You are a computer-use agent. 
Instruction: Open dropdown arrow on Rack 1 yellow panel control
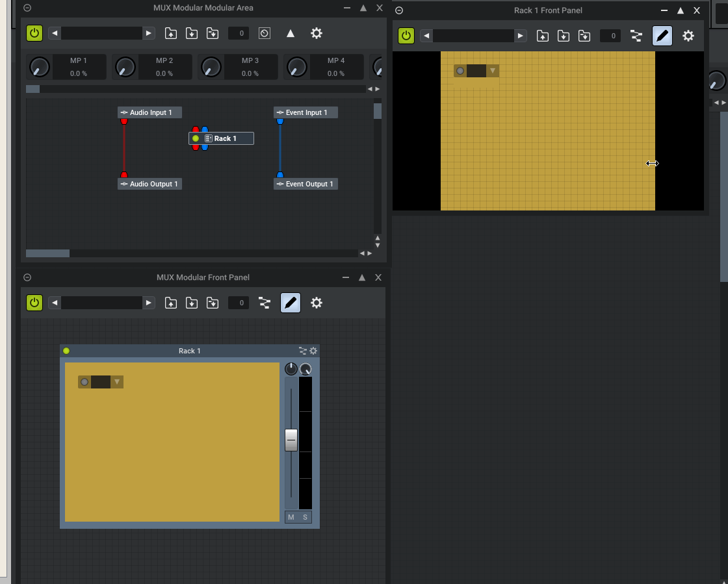[117, 382]
